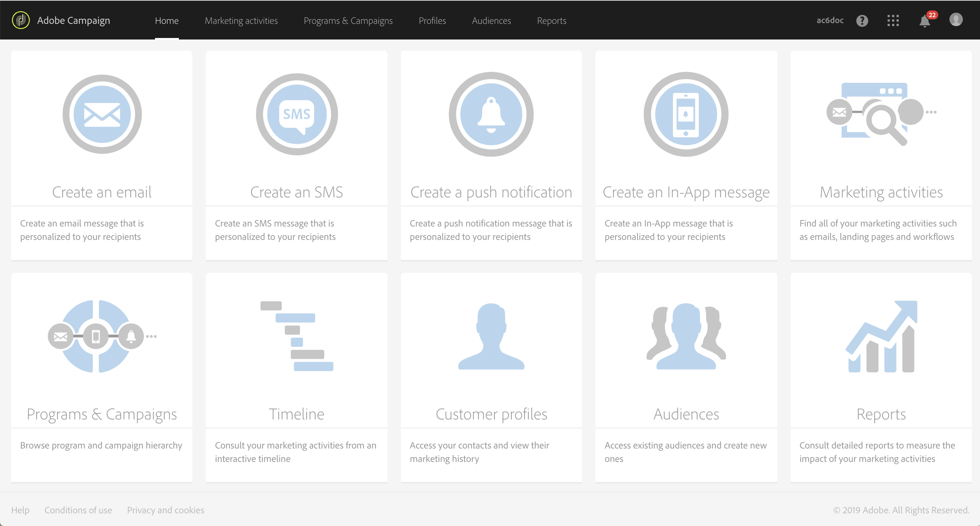The height and width of the screenshot is (526, 980).
Task: Click the phone In-App message icon
Action: click(x=686, y=114)
